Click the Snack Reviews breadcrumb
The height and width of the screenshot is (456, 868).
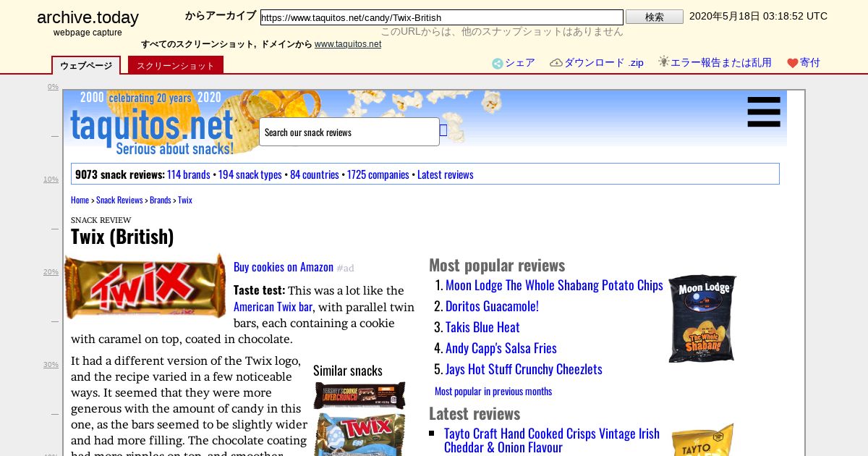[x=119, y=200]
